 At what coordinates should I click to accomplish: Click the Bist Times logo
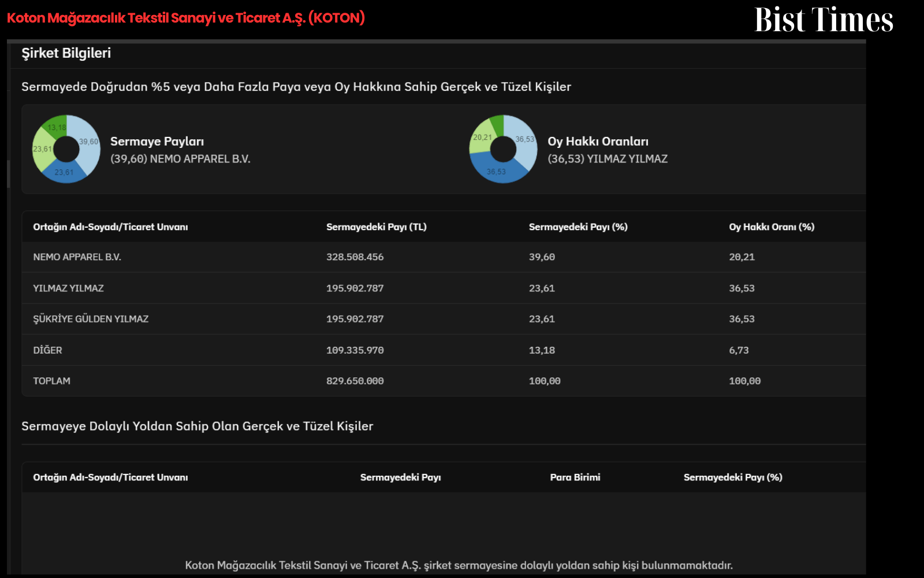click(824, 20)
